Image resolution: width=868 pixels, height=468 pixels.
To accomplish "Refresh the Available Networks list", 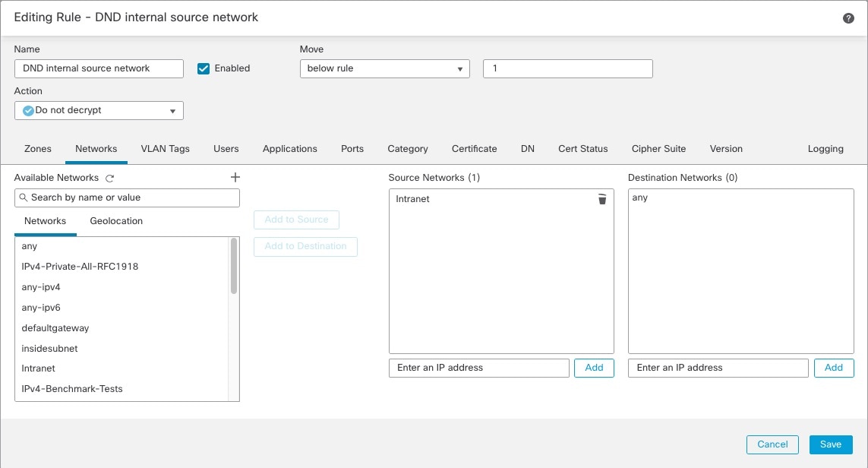I will coord(109,179).
